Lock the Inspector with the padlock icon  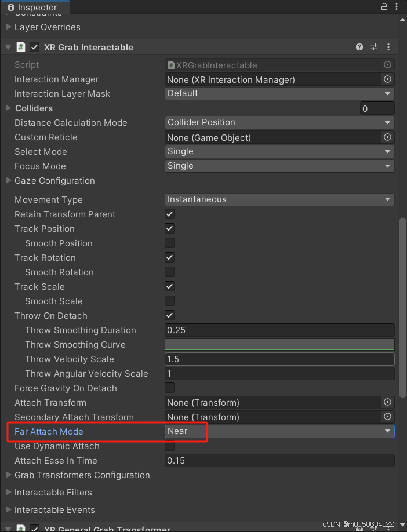pos(384,6)
